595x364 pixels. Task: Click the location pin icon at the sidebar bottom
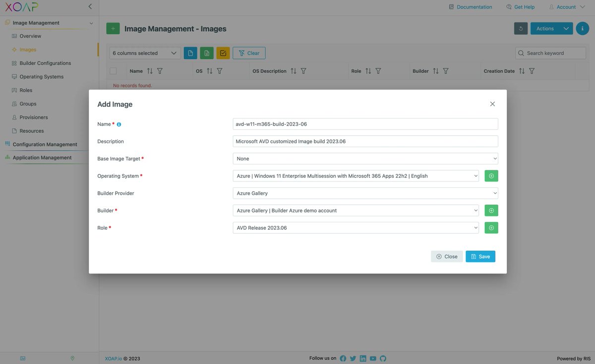(x=72, y=358)
